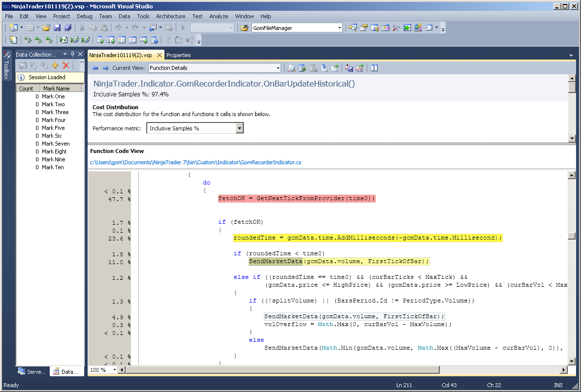Click the Open File folder icon
The height and width of the screenshot is (392, 581).
tap(46, 28)
